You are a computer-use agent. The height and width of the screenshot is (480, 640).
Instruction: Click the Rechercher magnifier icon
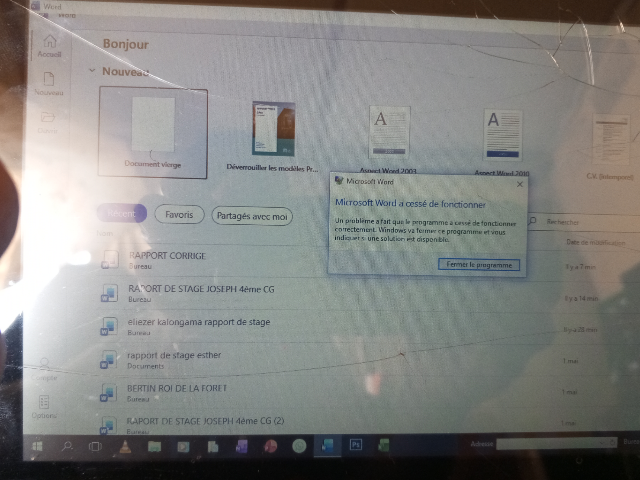[x=532, y=221]
